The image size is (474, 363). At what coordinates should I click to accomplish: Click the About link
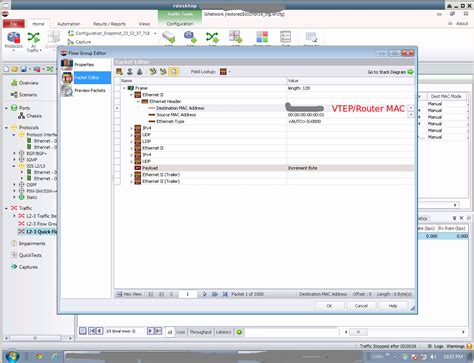point(462,23)
